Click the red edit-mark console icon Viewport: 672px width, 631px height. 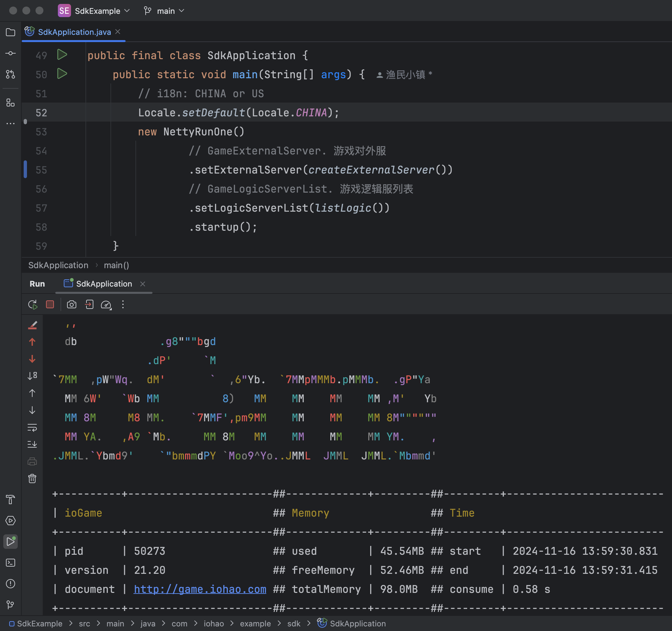point(33,325)
